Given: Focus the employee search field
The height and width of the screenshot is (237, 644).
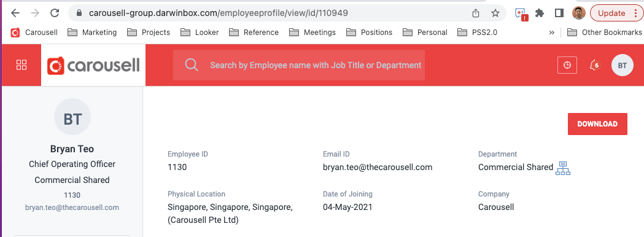Looking at the screenshot, I should click(299, 65).
